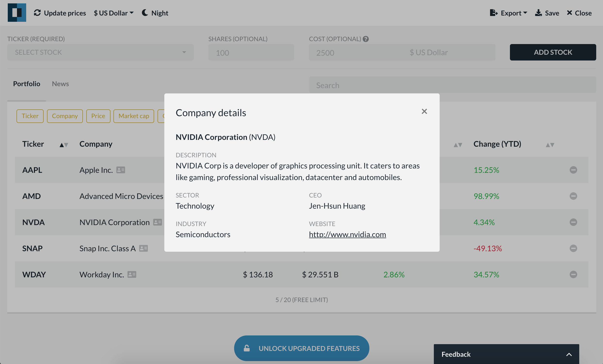603x364 pixels.
Task: Open the NVIDIA website link
Action: tap(347, 234)
